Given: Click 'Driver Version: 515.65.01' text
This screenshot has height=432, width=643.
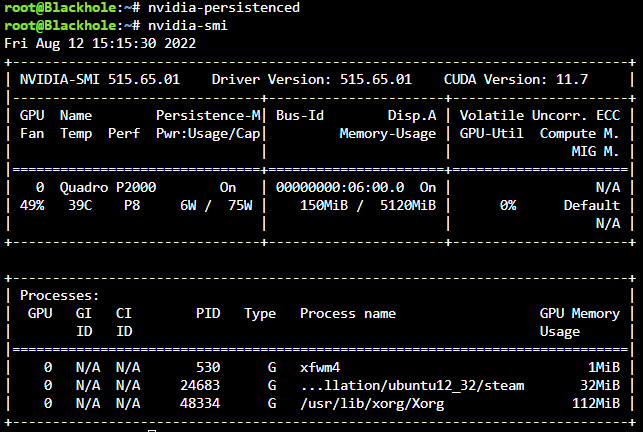Looking at the screenshot, I should [312, 79].
